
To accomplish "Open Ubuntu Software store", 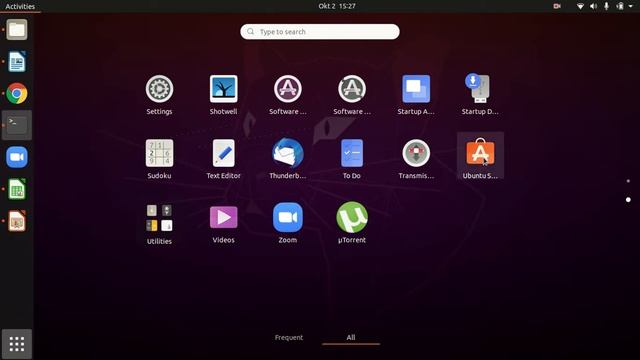I will (480, 152).
